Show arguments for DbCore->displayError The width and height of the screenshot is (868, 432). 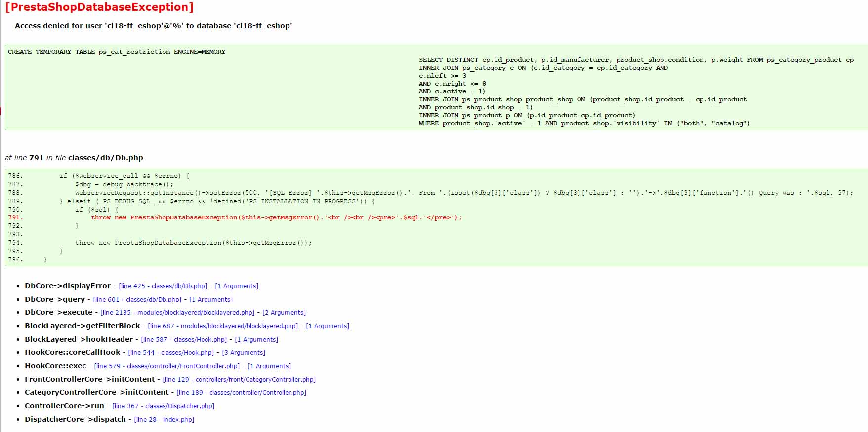tap(237, 286)
